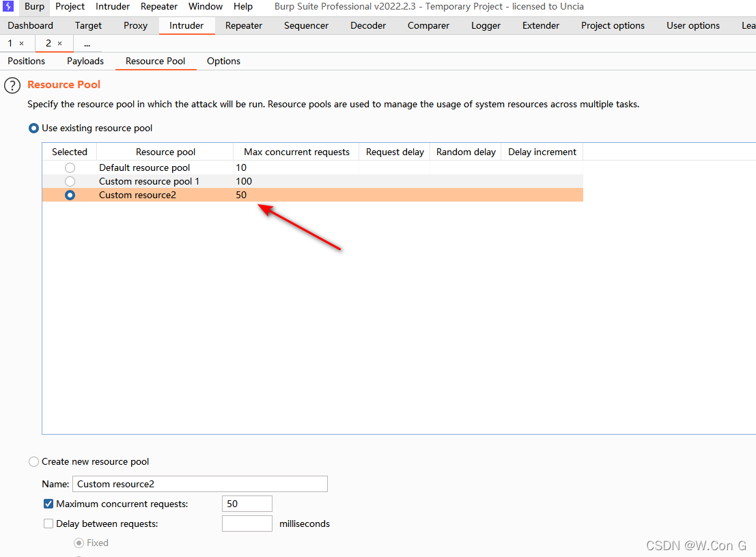
Task: Open the Resource Pool help question-mark icon
Action: point(12,85)
